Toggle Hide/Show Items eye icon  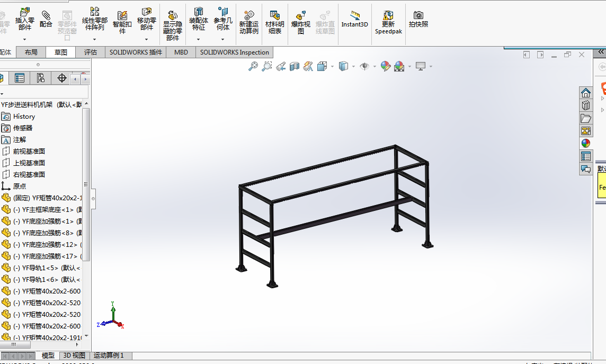coord(364,66)
